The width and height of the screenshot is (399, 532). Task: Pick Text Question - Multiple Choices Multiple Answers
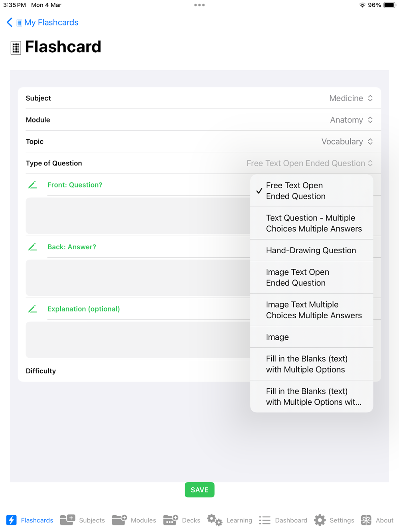pyautogui.click(x=312, y=223)
